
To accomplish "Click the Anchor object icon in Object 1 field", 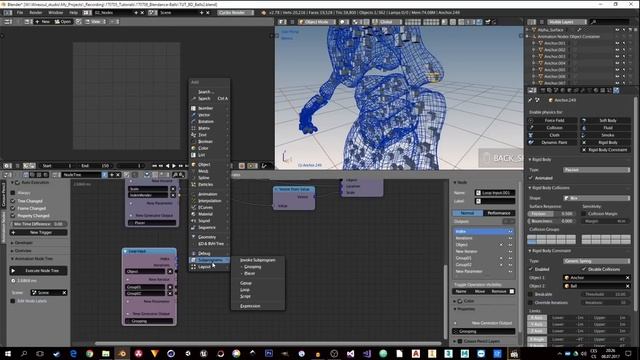I will pos(567,278).
